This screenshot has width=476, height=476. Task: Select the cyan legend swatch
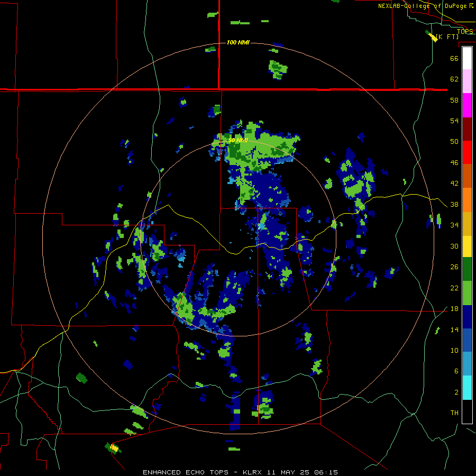click(467, 388)
